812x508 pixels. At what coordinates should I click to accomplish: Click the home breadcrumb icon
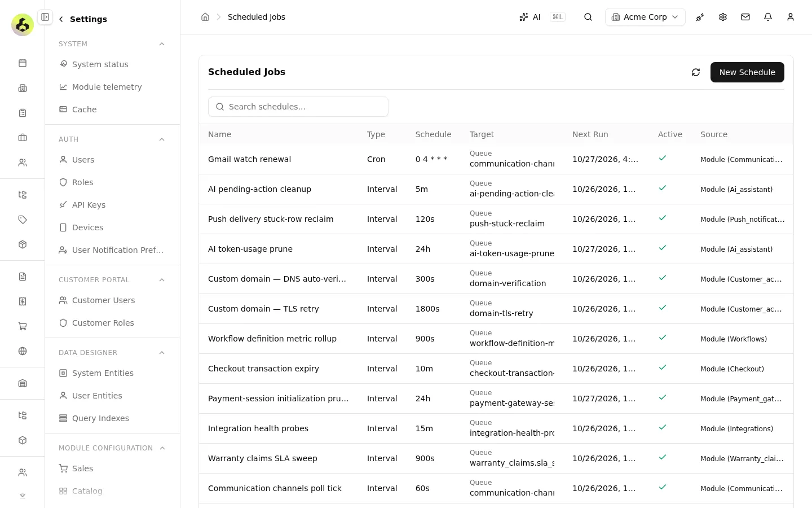(x=205, y=17)
